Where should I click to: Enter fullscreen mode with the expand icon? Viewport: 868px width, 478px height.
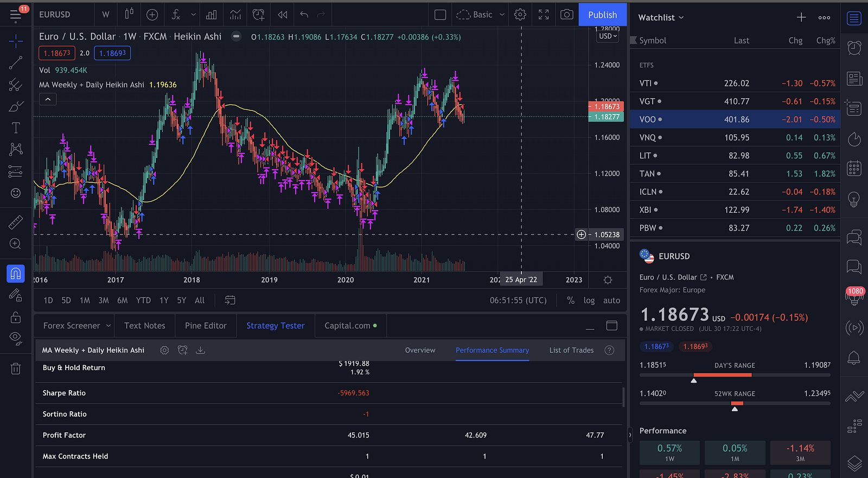tap(544, 15)
